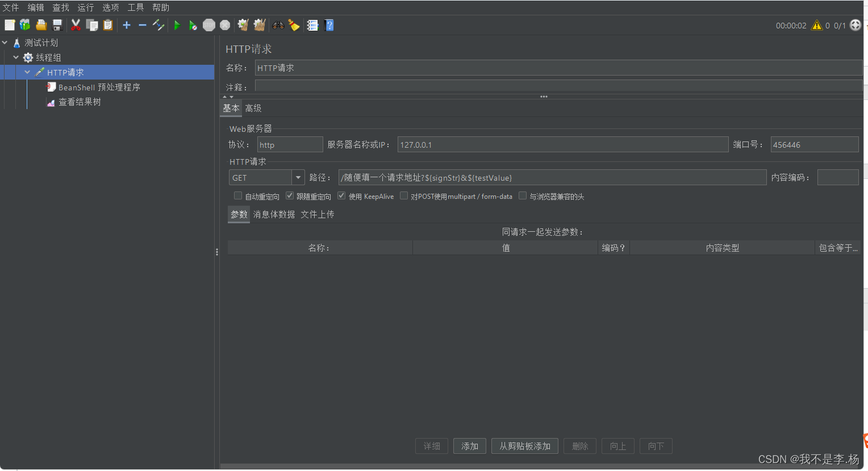The height and width of the screenshot is (471, 868).
Task: Click the 添加 button
Action: pyautogui.click(x=470, y=446)
